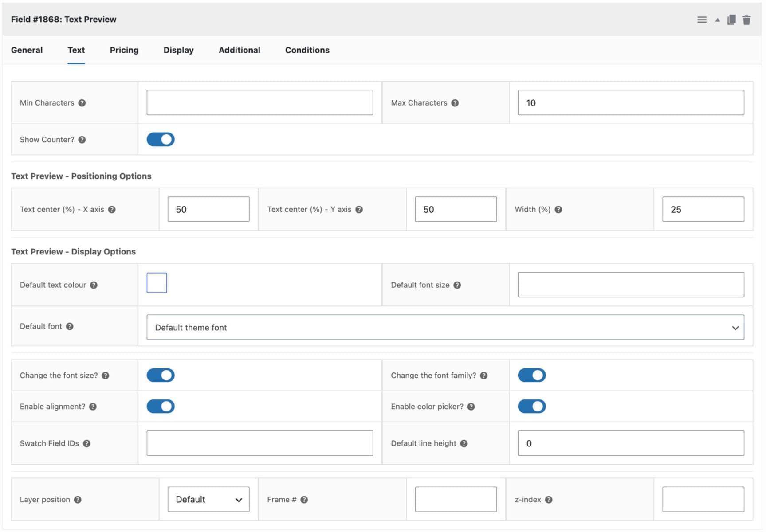
Task: Click help icon beside Show Counter?
Action: 82,140
